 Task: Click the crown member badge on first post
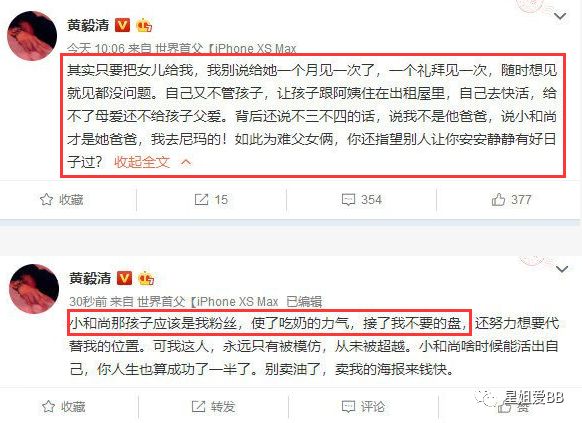coord(144,25)
